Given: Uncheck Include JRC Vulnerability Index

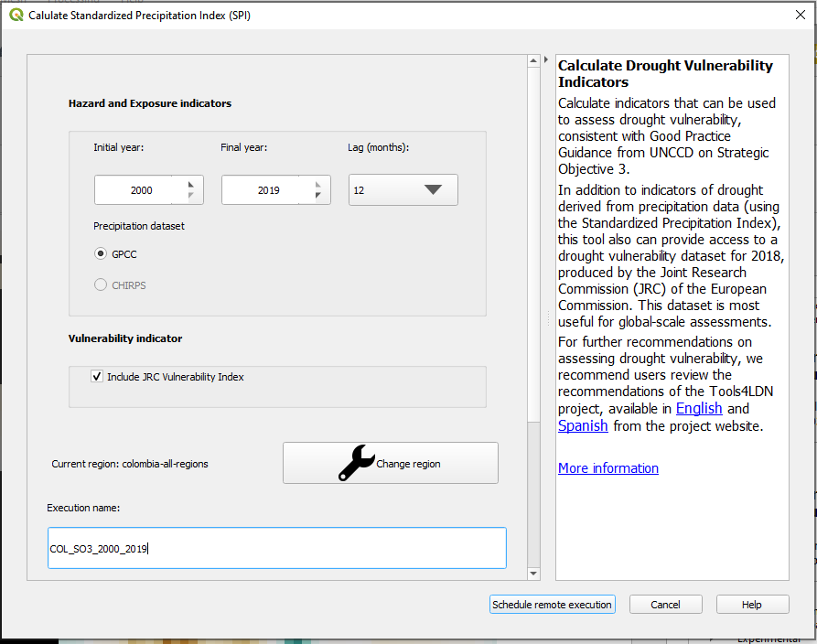Looking at the screenshot, I should click(x=97, y=377).
